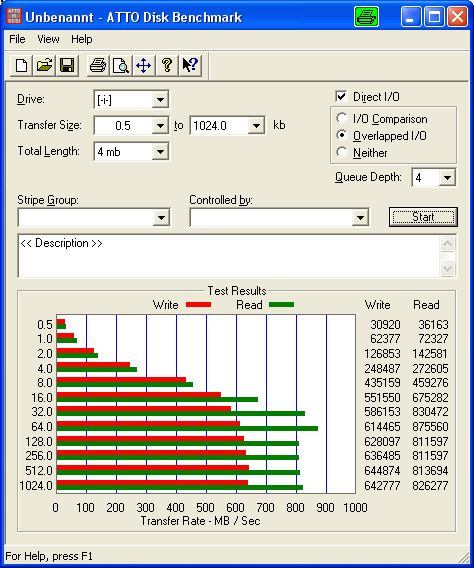
Task: Click the Write value 126853
Action: pyautogui.click(x=382, y=354)
